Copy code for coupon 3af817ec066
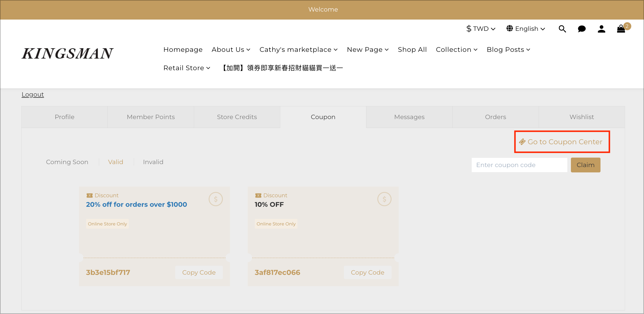 coord(368,273)
